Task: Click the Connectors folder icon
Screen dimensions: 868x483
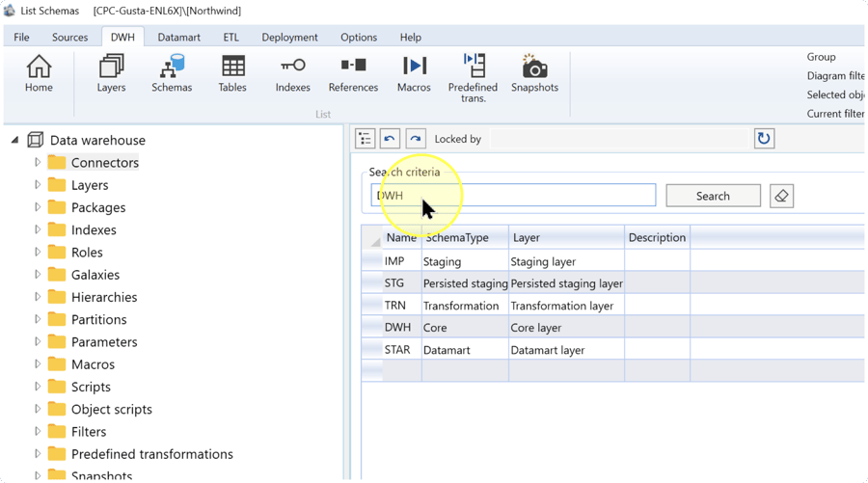Action: [57, 163]
